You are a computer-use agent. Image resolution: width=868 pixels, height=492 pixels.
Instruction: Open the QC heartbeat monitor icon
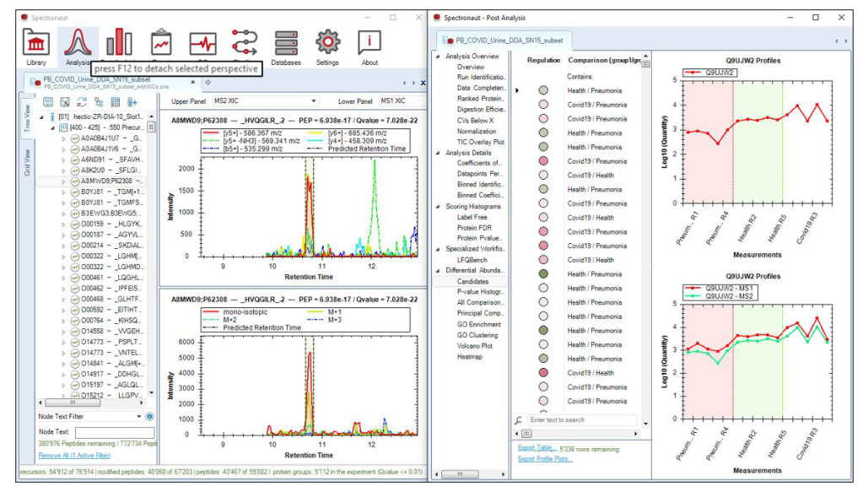click(202, 43)
